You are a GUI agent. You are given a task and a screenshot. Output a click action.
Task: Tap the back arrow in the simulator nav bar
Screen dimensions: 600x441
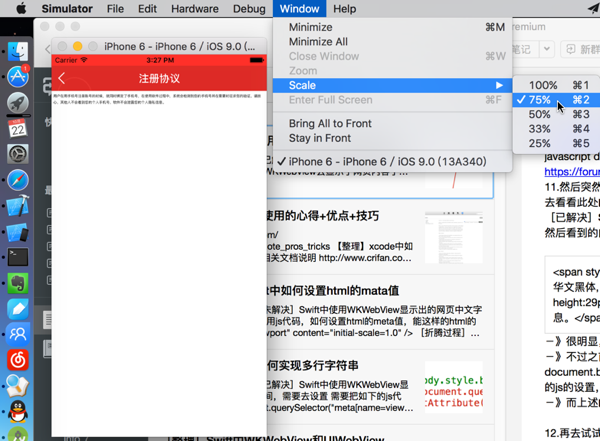(62, 78)
